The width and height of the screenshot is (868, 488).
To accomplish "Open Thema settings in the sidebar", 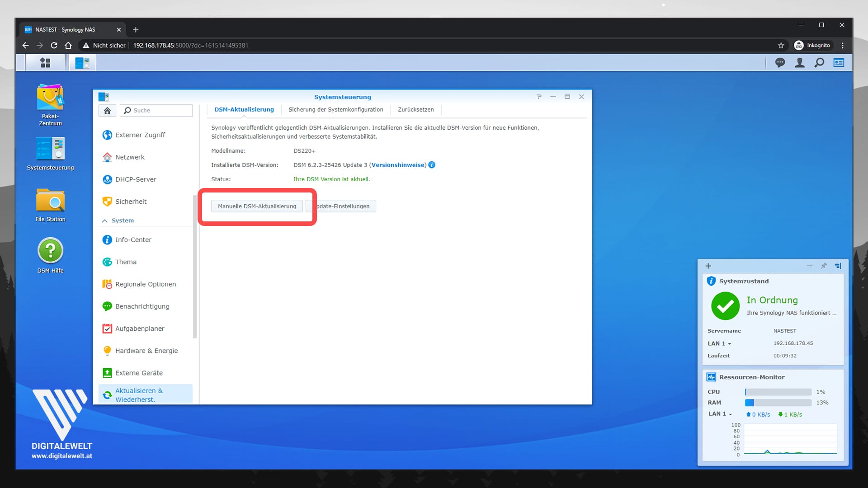I will pos(146,262).
